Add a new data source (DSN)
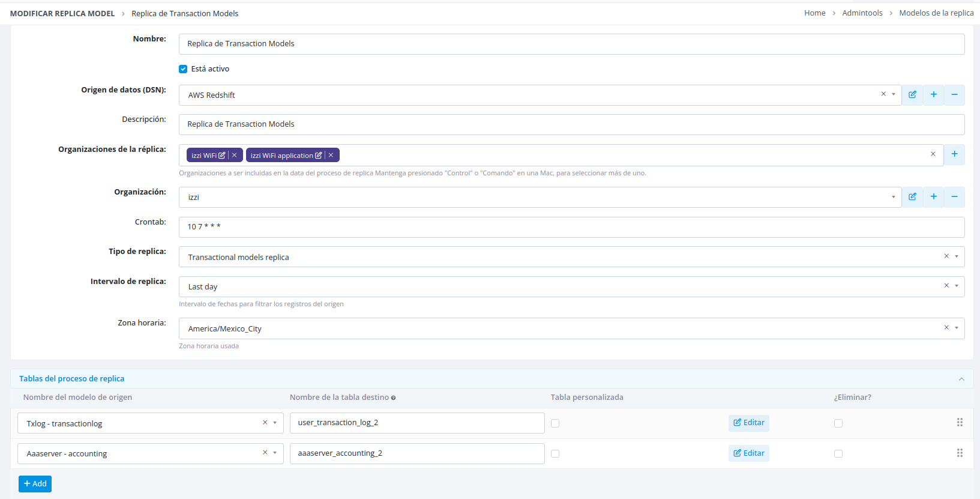Screen dimensions: 980x499 point(933,95)
